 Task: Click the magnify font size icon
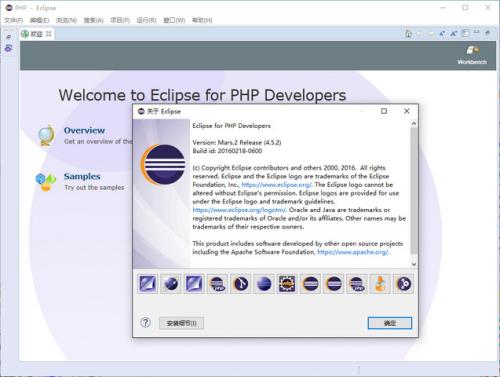point(453,34)
